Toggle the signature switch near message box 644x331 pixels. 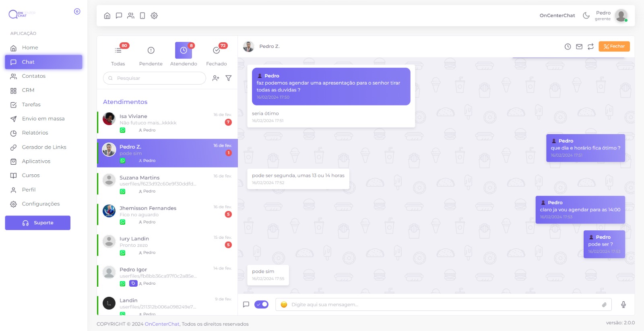[x=262, y=304]
